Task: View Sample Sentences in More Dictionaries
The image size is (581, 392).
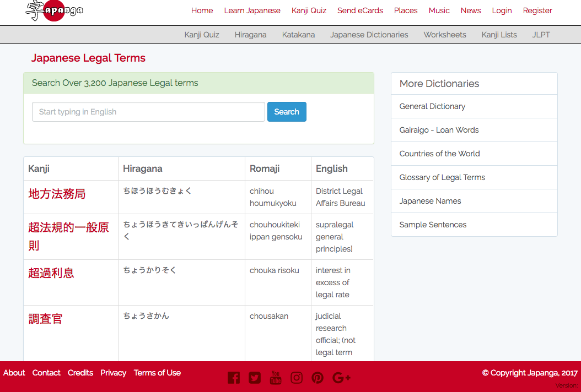Action: click(433, 225)
